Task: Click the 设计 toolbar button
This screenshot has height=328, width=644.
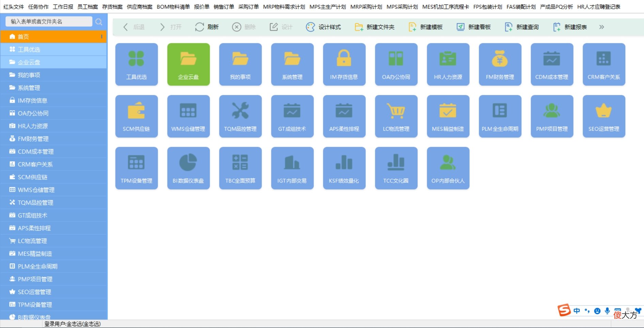Action: coord(281,27)
